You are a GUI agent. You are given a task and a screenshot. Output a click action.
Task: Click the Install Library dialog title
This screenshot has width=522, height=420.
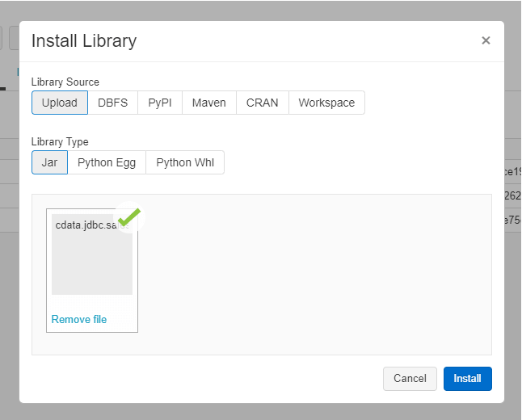pyautogui.click(x=84, y=40)
